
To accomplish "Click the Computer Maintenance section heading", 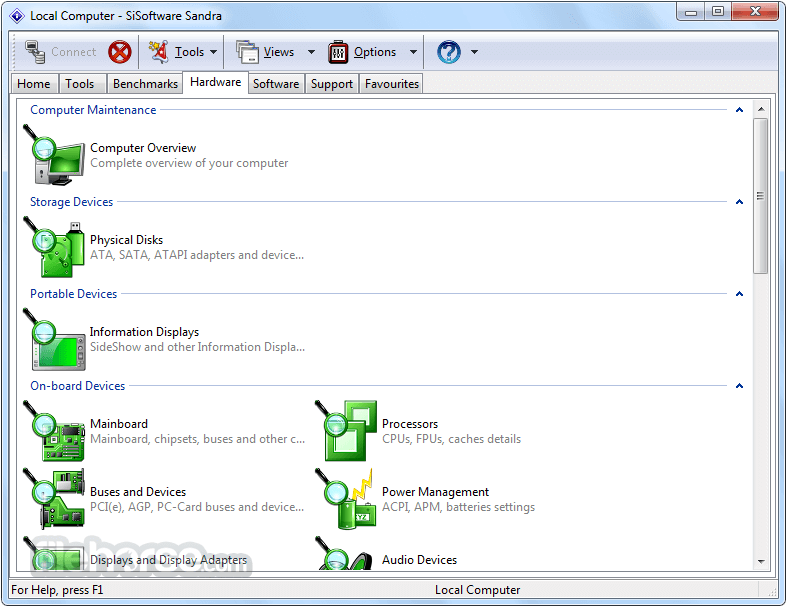I will click(93, 110).
